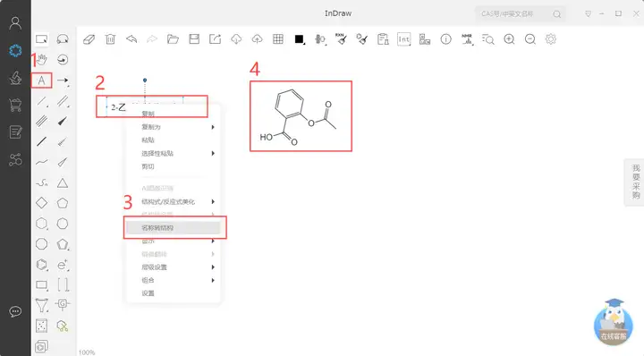The image size is (644, 356).
Task: Open the shopping cart in sidebar
Action: (x=15, y=106)
